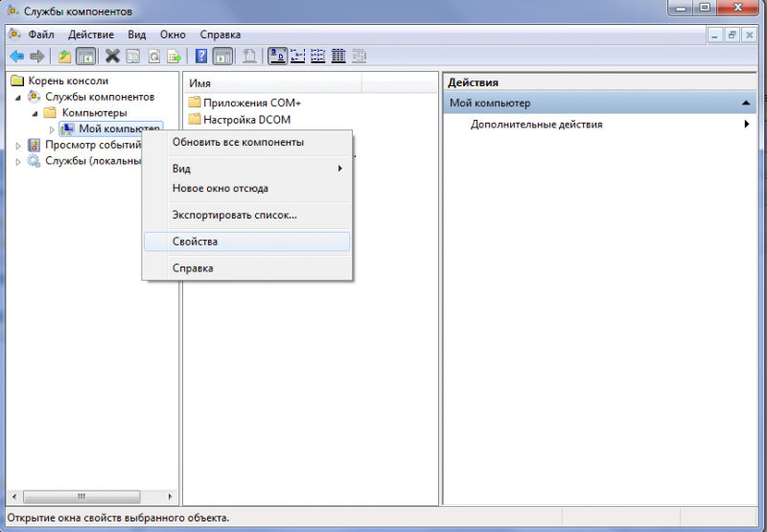Switch to small icons view

[297, 57]
